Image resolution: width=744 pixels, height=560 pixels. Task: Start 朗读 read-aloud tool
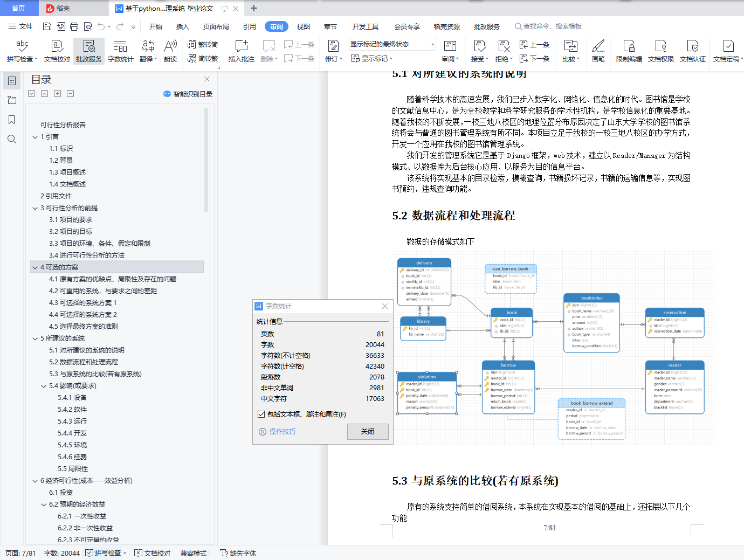170,51
